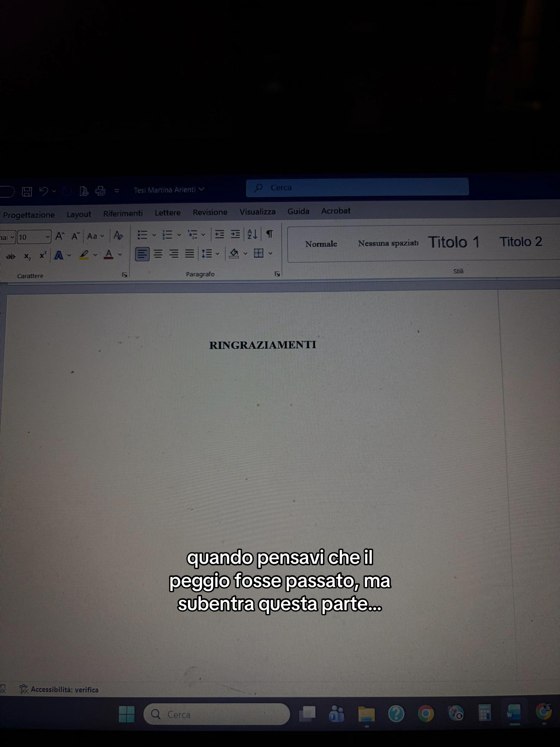Justify the paragraph text
Viewport: 560px width, 747px height.
coord(190,253)
